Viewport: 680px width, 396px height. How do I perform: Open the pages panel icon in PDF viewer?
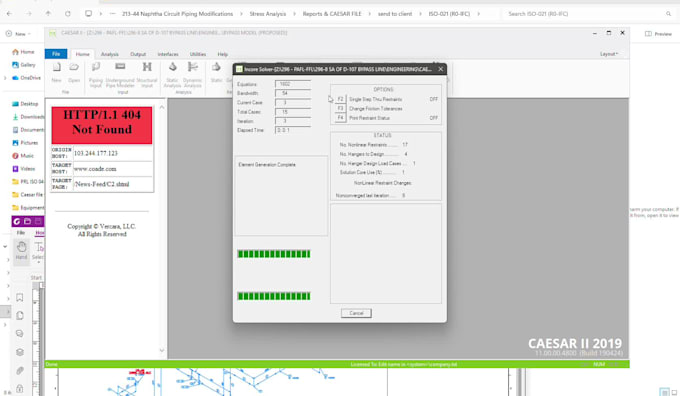coord(20,315)
